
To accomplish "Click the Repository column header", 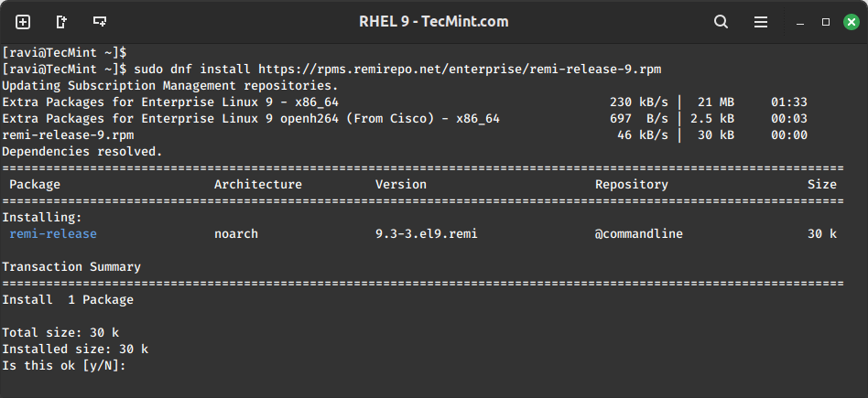I will [x=631, y=185].
